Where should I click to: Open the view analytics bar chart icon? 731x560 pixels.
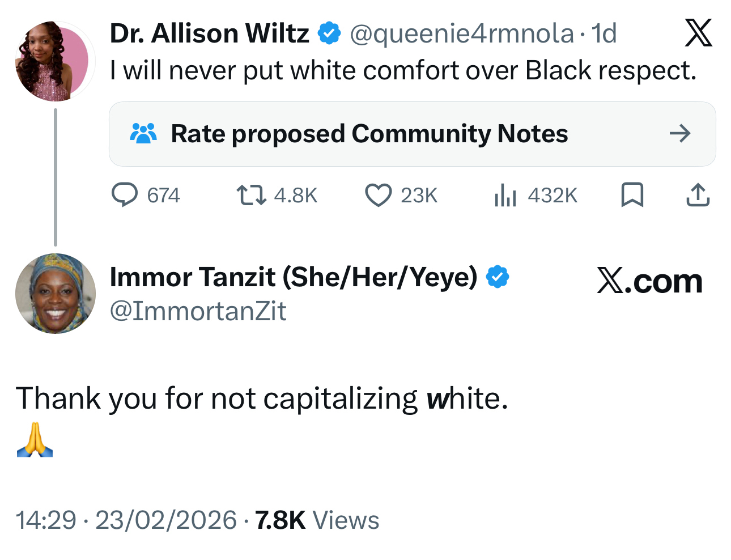tap(505, 195)
